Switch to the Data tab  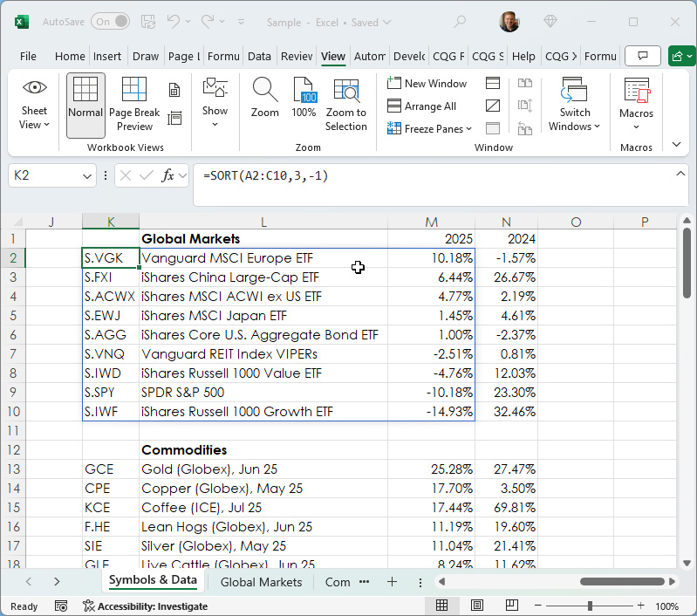[260, 57]
